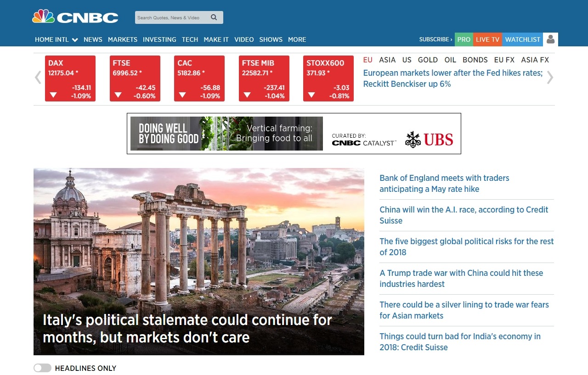Open the VIDEO menu
This screenshot has width=588, height=375.
click(x=244, y=39)
